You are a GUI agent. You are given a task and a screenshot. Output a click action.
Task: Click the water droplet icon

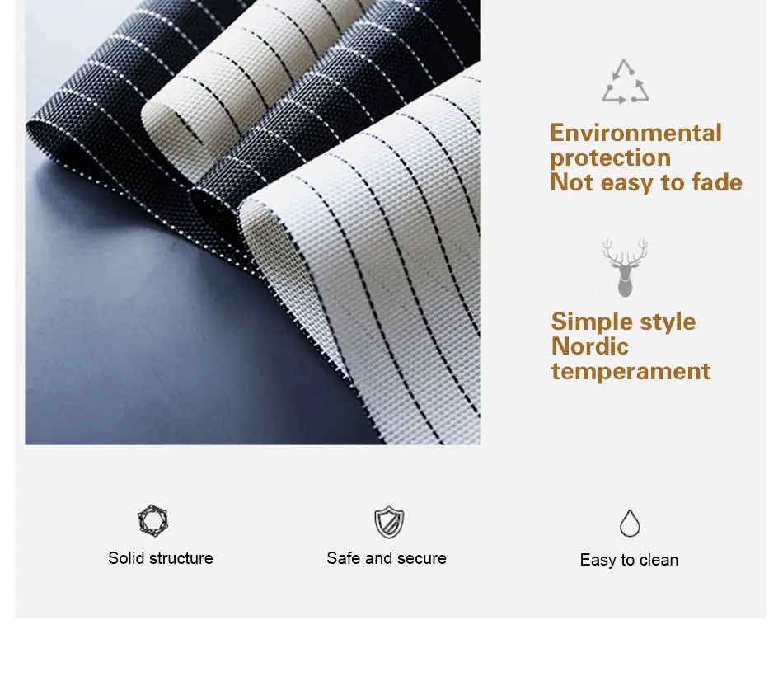630,523
